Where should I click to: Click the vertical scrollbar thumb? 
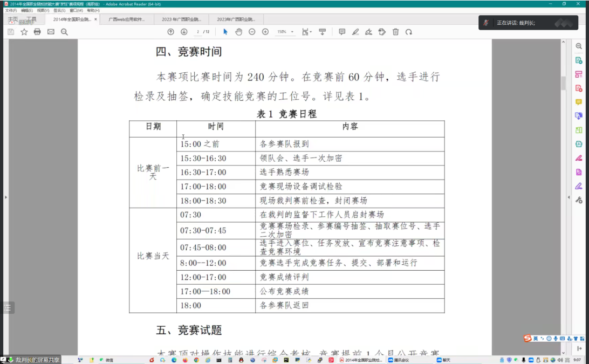(563, 83)
